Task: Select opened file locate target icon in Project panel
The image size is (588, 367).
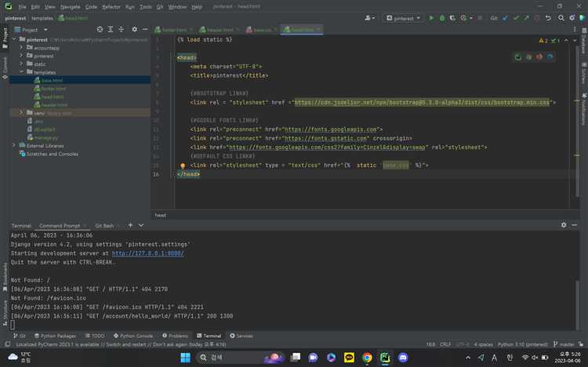Action: click(x=100, y=29)
